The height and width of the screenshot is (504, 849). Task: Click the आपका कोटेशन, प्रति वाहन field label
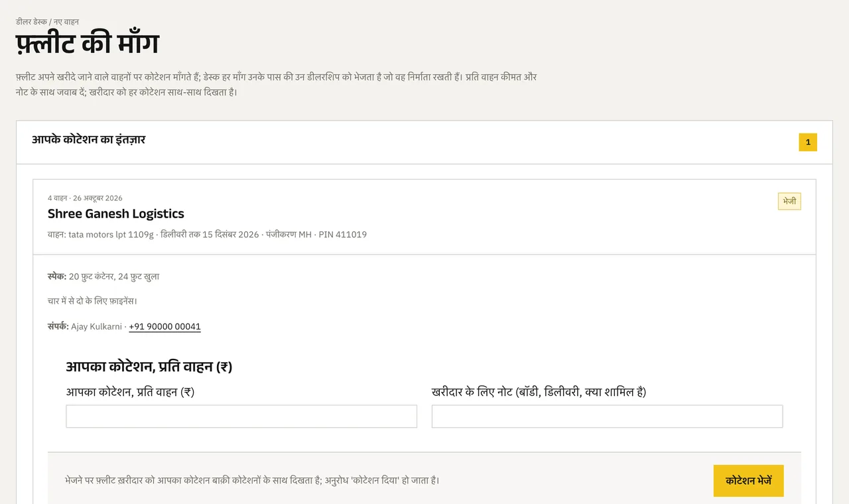[130, 392]
